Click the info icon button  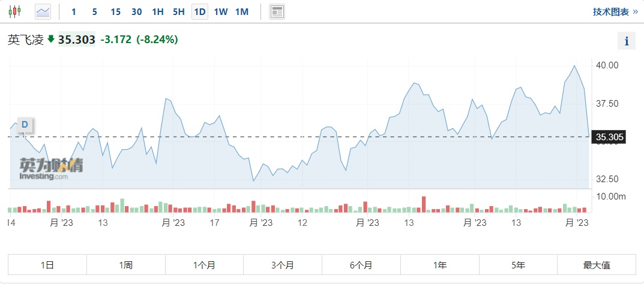pos(627,41)
